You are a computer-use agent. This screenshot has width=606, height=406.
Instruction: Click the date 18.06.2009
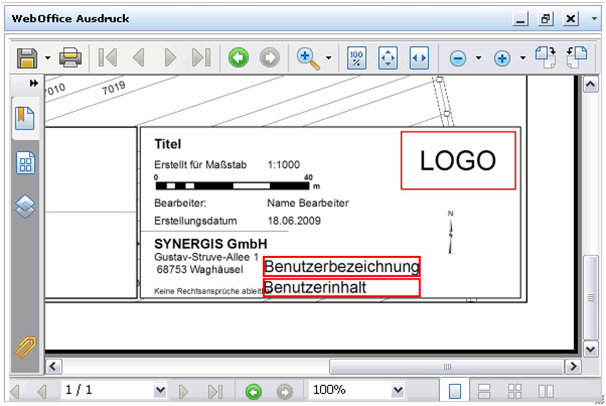(x=294, y=221)
